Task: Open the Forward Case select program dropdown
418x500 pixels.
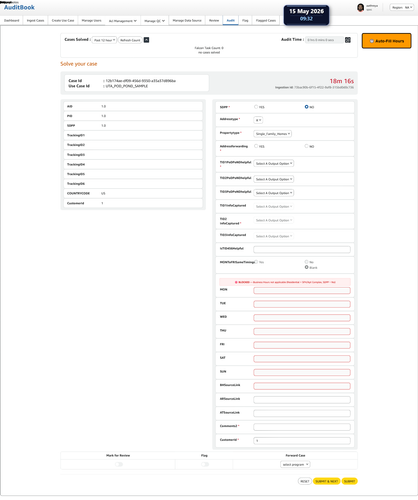Action: tap(295, 464)
